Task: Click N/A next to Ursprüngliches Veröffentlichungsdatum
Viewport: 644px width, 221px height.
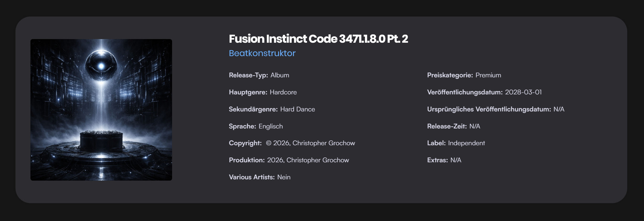Action: pyautogui.click(x=559, y=109)
